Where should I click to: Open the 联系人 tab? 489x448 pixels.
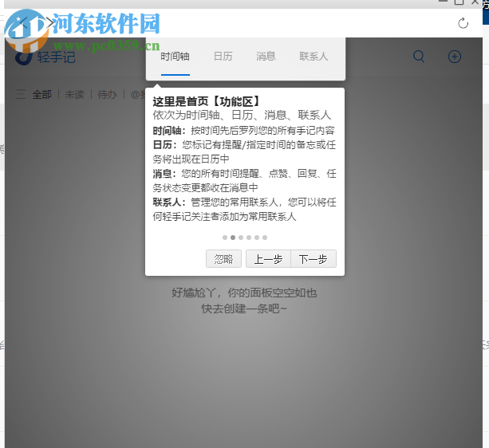(x=314, y=57)
